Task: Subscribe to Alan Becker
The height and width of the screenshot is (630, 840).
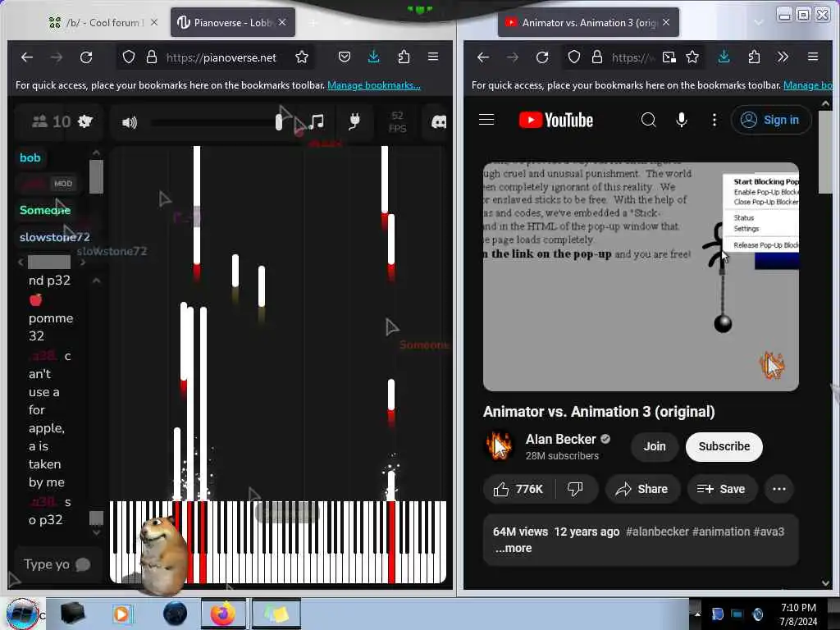Action: point(724,446)
